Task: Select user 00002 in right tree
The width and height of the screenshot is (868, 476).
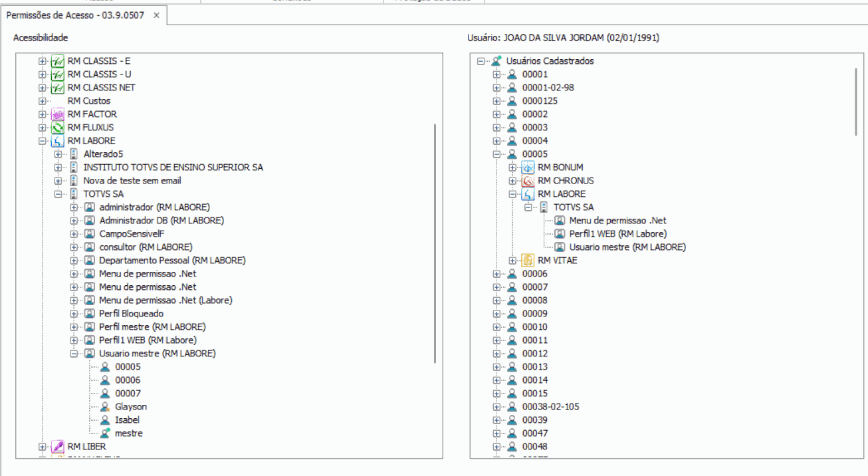Action: pyautogui.click(x=535, y=114)
